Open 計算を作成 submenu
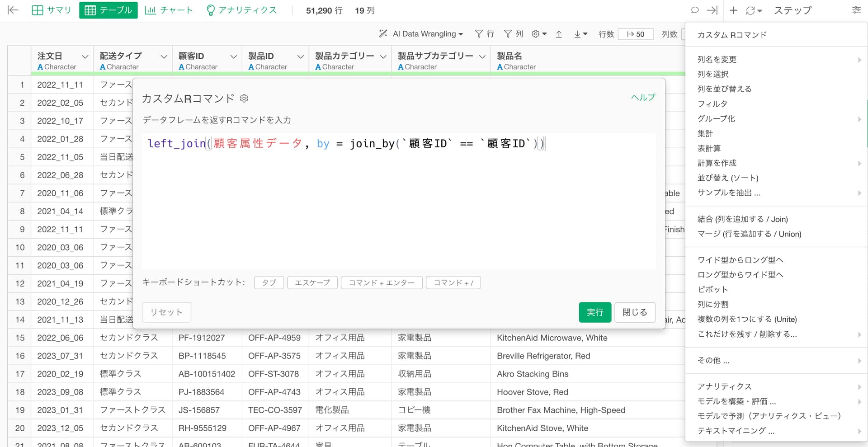 click(x=776, y=163)
